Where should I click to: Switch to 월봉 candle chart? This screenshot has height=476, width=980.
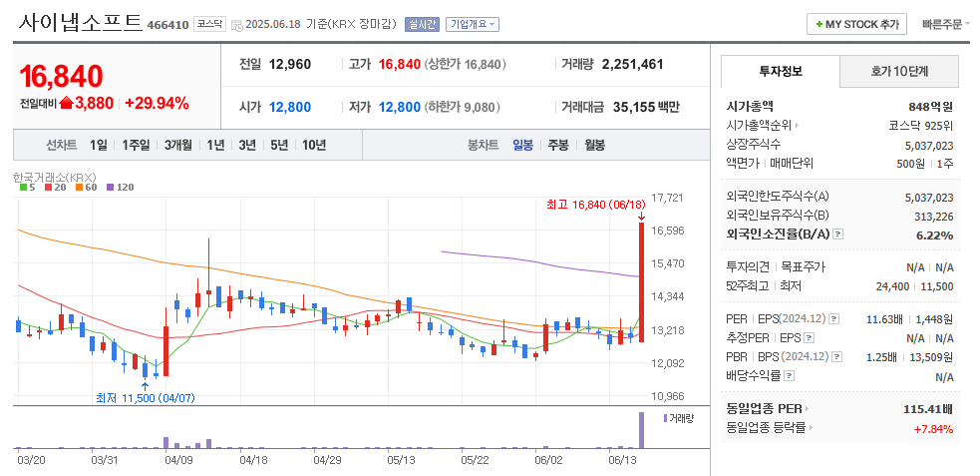point(594,145)
